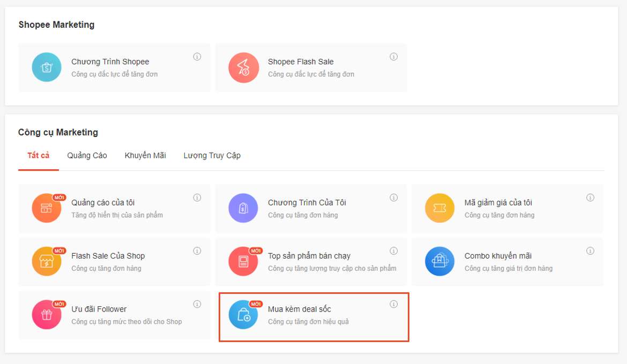The height and width of the screenshot is (364, 627).
Task: Open Mã giảm giá của tôi title
Action: click(x=498, y=203)
